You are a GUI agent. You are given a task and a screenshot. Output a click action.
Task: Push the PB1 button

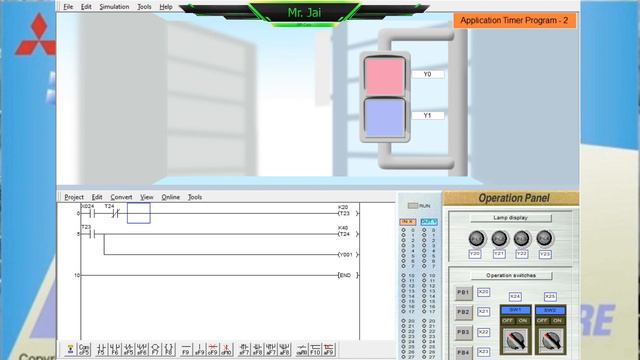point(463,292)
